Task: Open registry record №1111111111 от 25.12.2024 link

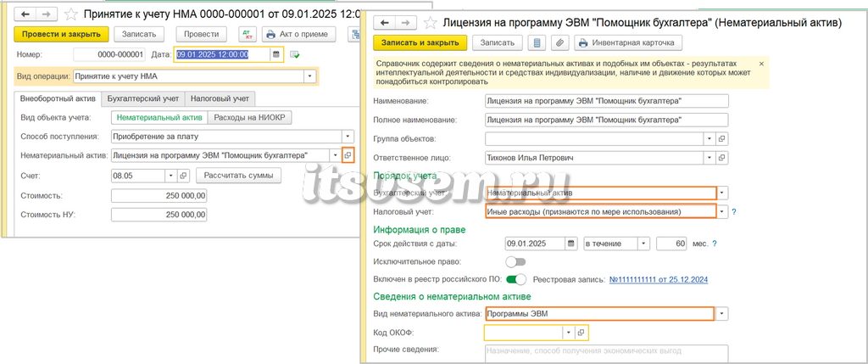Action: (x=659, y=280)
